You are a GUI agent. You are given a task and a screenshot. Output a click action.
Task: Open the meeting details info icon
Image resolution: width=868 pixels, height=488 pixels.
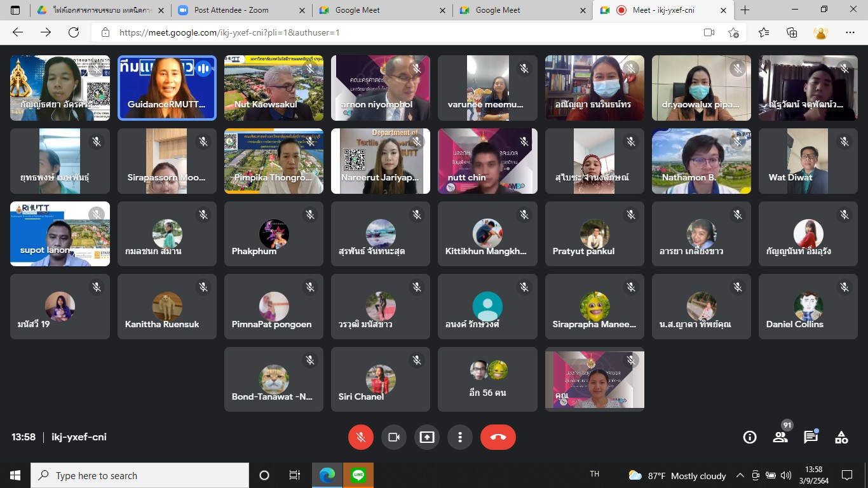(750, 437)
